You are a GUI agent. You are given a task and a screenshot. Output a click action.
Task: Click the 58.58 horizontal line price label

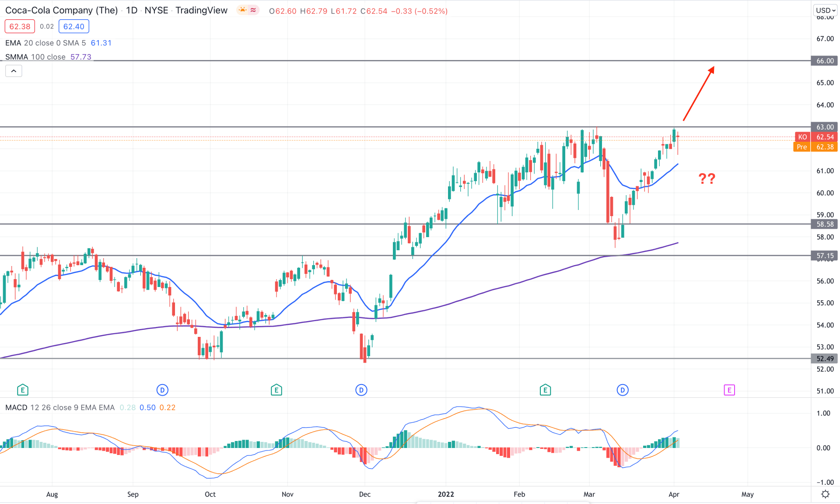coord(825,224)
